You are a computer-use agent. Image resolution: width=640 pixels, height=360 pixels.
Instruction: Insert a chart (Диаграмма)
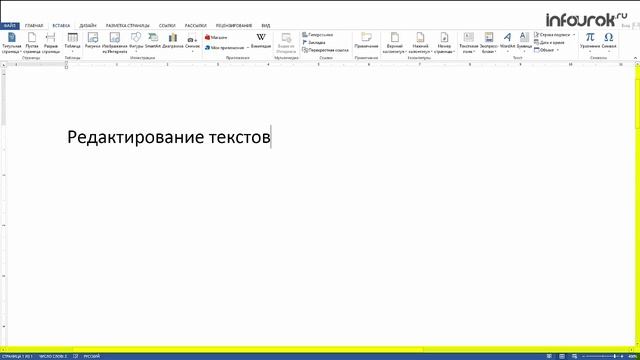click(x=173, y=41)
